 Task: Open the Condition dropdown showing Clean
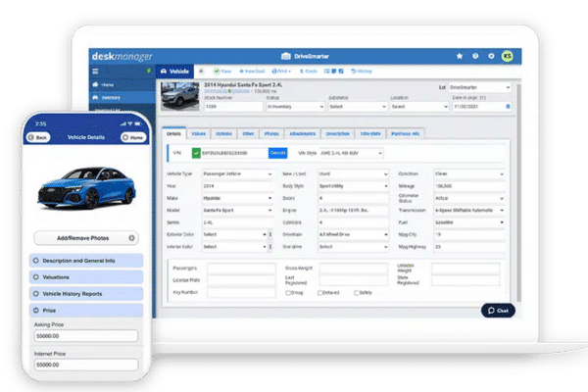469,173
